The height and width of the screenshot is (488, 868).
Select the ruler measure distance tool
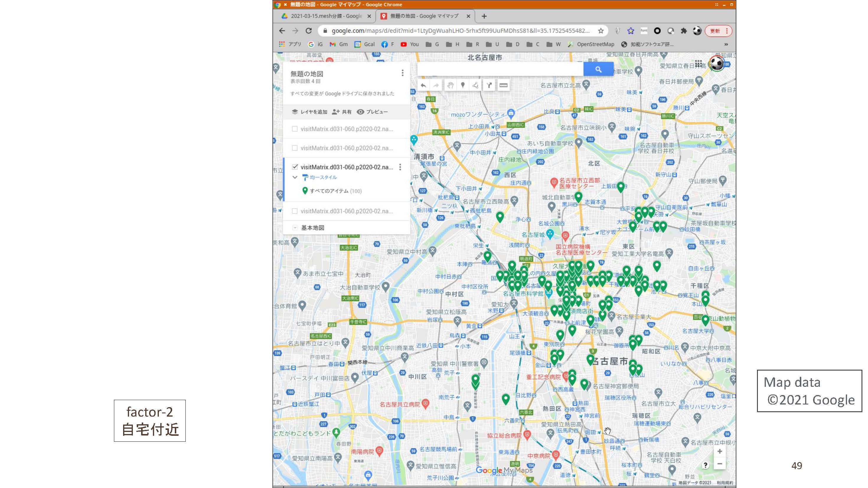pos(503,86)
